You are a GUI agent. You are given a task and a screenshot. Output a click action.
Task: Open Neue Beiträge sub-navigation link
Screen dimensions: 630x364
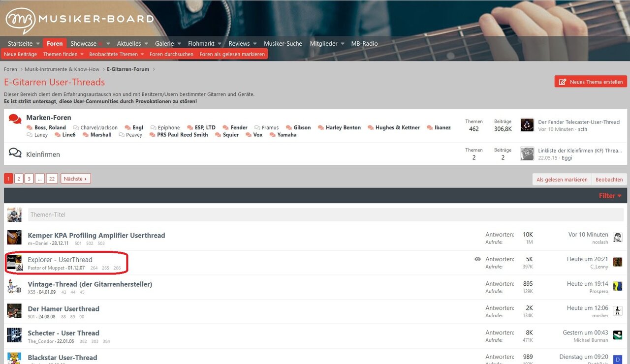21,54
